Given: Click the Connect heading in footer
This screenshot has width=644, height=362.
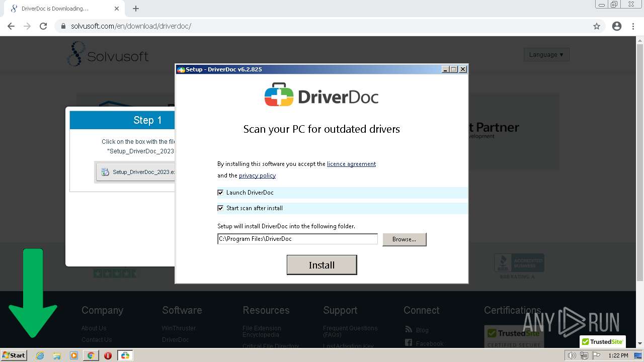Looking at the screenshot, I should coord(422,310).
